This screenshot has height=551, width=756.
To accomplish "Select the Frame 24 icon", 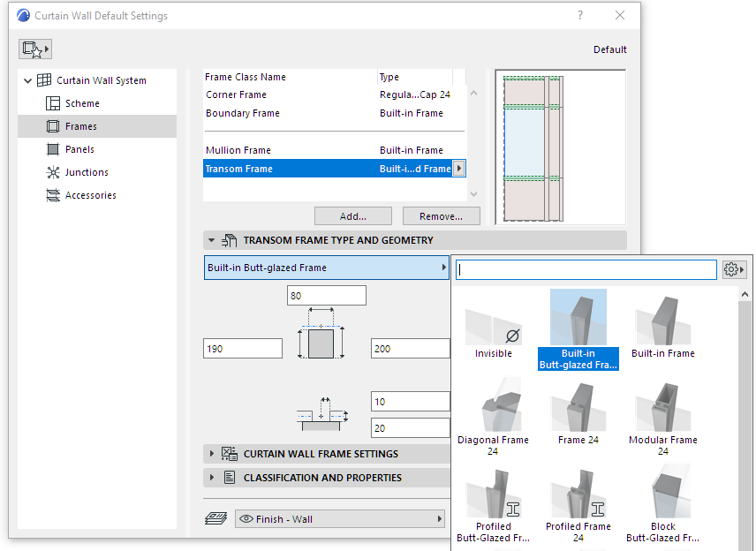I will click(x=578, y=408).
